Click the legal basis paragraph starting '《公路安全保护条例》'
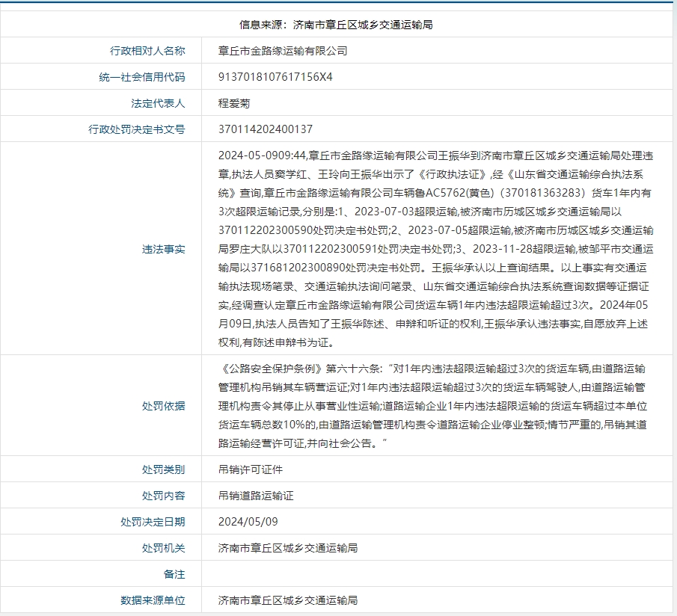 coord(432,406)
